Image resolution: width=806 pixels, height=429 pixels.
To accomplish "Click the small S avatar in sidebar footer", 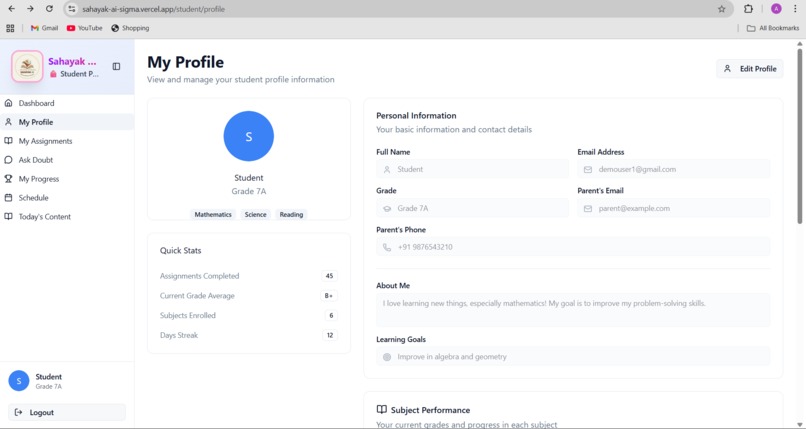I will tap(19, 381).
